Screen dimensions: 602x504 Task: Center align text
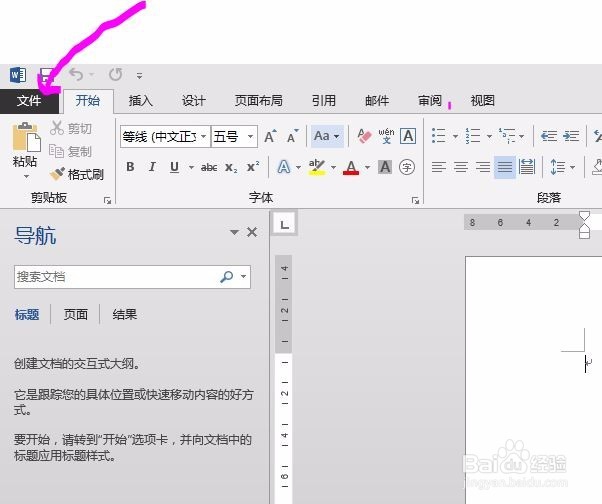coord(461,167)
